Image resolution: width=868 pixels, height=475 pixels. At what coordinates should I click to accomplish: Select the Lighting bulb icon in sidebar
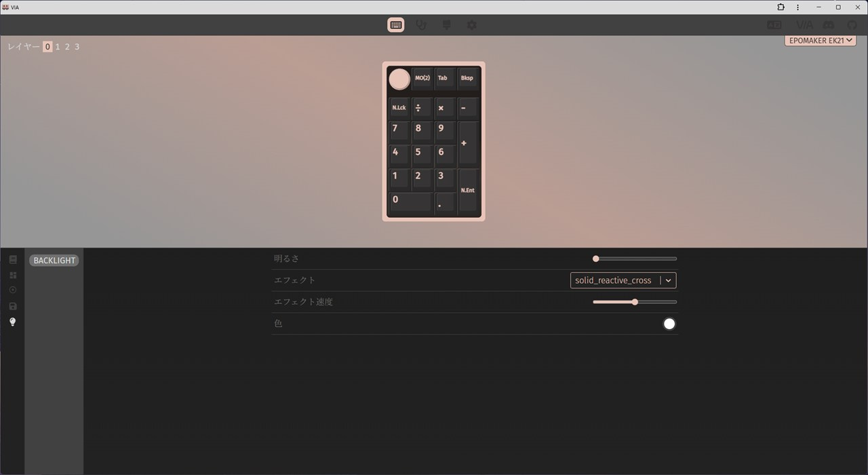[x=13, y=322]
